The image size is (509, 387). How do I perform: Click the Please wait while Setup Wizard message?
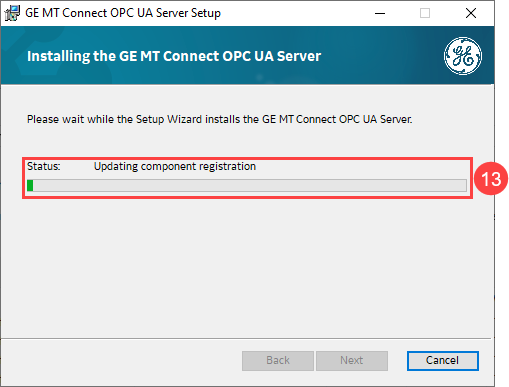coord(219,119)
